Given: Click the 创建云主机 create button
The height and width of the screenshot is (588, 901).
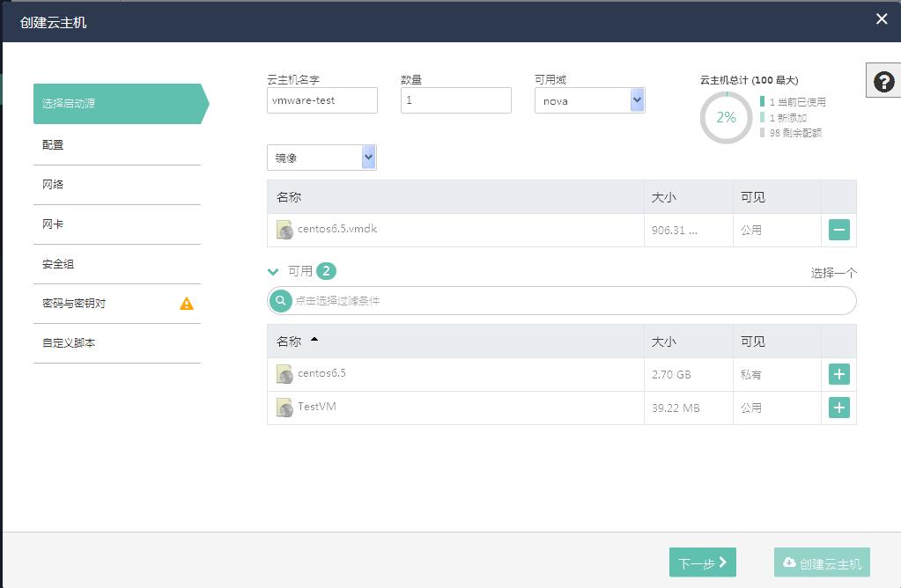Looking at the screenshot, I should pos(822,563).
